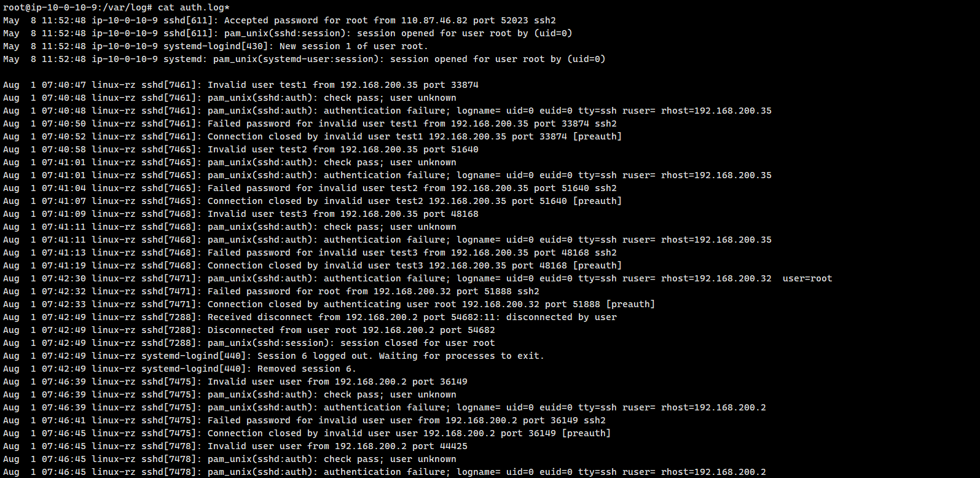The image size is (980, 478).
Task: Click 'Connection closed by authenticating user root' line
Action: pos(329,304)
